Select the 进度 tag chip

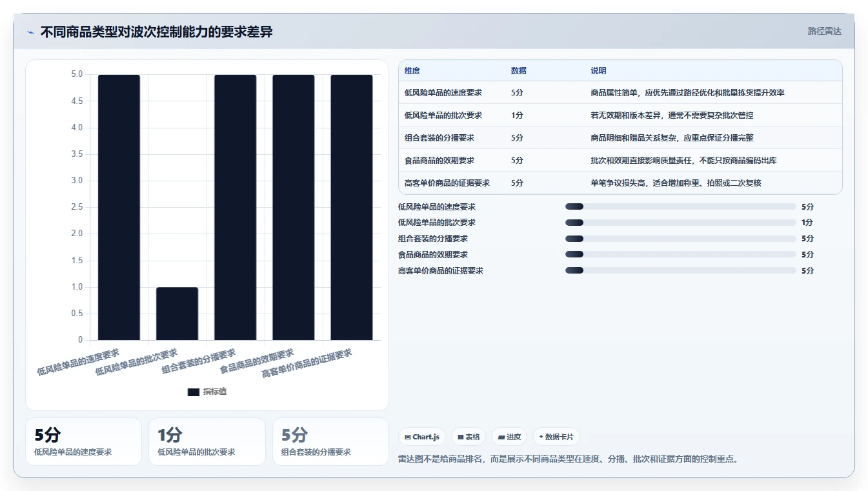509,437
